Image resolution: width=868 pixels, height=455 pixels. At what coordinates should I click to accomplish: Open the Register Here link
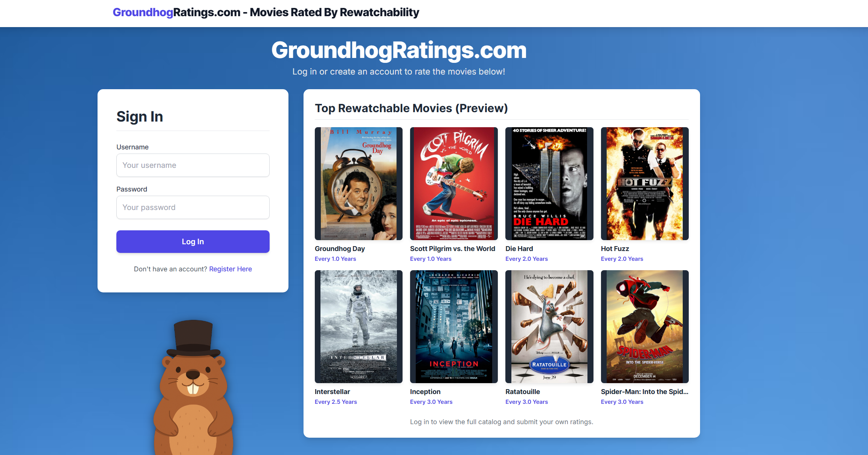[x=230, y=269]
